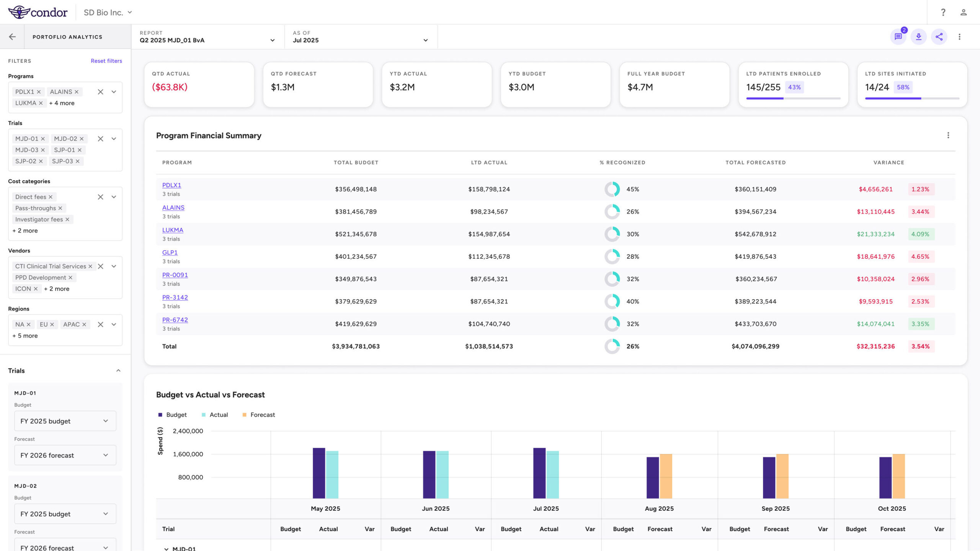This screenshot has width=980, height=551.
Task: Remove PDLX1 chip from Programs filter
Action: [x=39, y=92]
